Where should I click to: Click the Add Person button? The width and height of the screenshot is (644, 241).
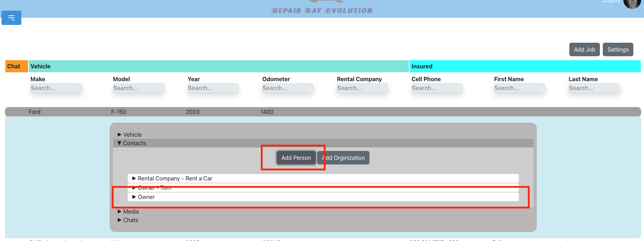296,158
